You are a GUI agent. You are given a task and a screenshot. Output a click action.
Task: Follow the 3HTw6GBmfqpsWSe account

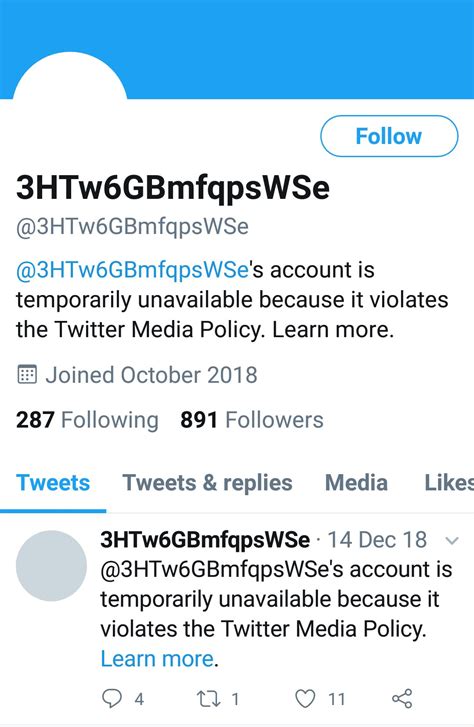[x=389, y=136]
